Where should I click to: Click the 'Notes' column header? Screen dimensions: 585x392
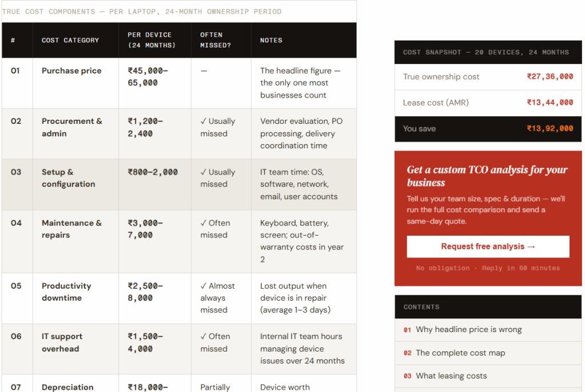(x=271, y=41)
